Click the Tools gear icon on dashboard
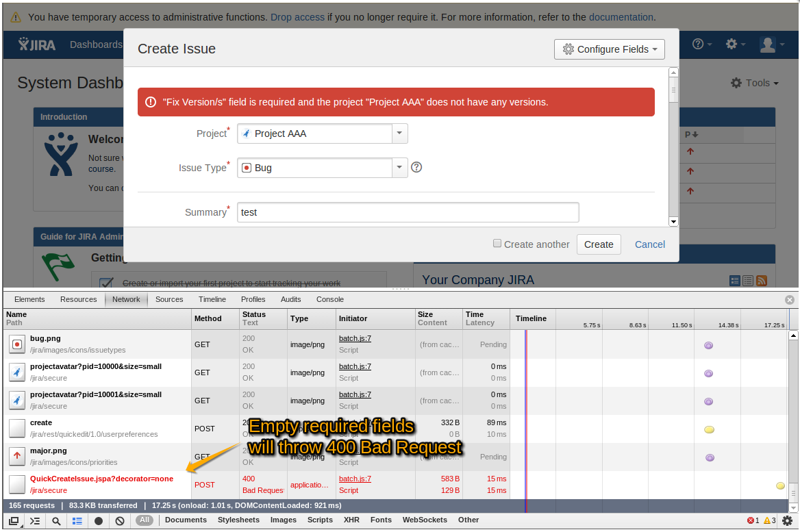 pos(736,83)
